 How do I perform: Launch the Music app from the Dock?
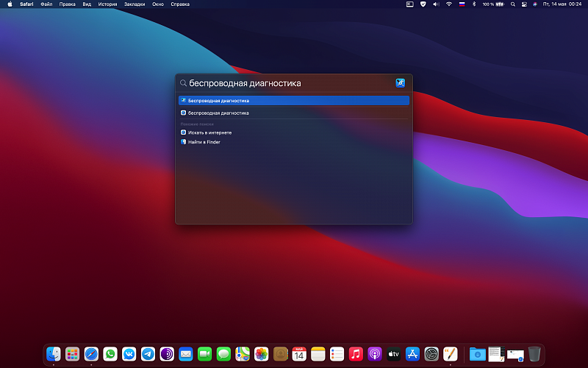click(356, 354)
